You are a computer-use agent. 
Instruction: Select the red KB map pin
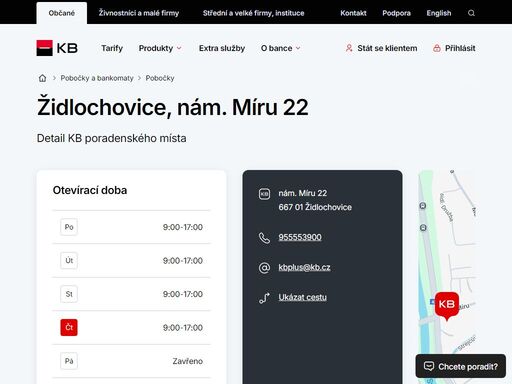[447, 306]
